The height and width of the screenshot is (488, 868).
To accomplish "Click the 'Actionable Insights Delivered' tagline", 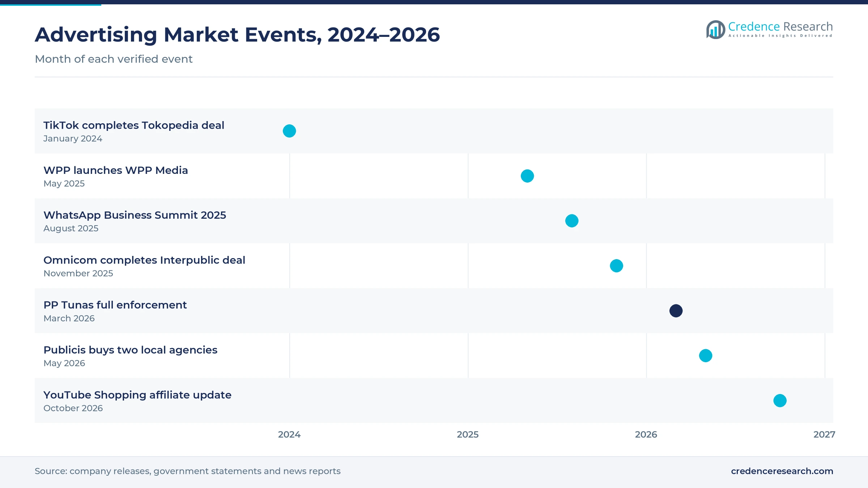I will [780, 36].
